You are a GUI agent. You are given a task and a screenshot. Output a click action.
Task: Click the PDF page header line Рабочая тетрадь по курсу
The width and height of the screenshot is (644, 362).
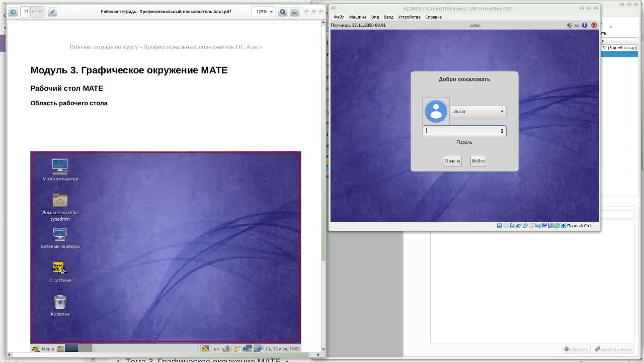(166, 47)
